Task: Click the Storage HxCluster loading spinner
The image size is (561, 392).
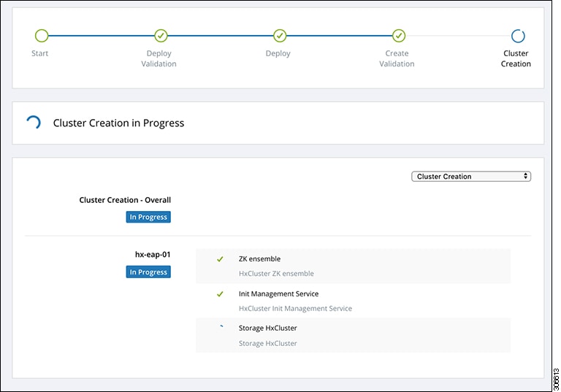Action: [221, 328]
